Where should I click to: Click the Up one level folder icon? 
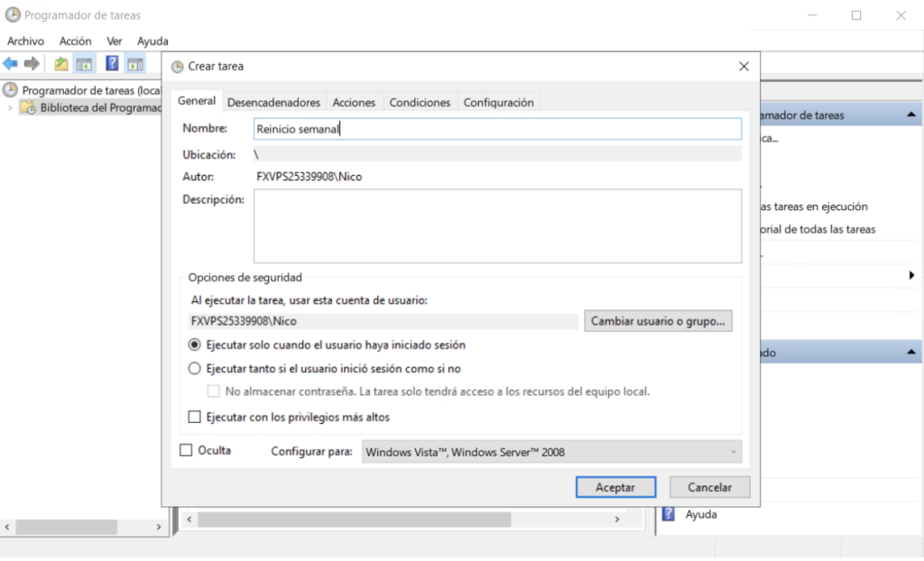(60, 63)
